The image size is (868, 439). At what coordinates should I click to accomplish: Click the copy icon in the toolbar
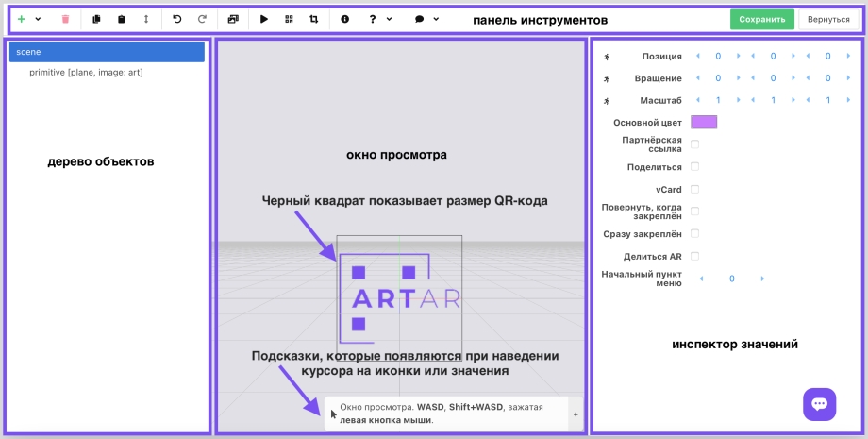coord(96,19)
